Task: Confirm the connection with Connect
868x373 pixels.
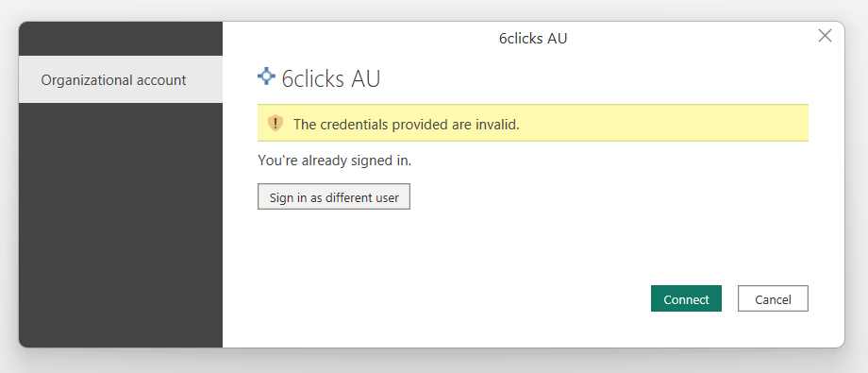Action: [686, 298]
